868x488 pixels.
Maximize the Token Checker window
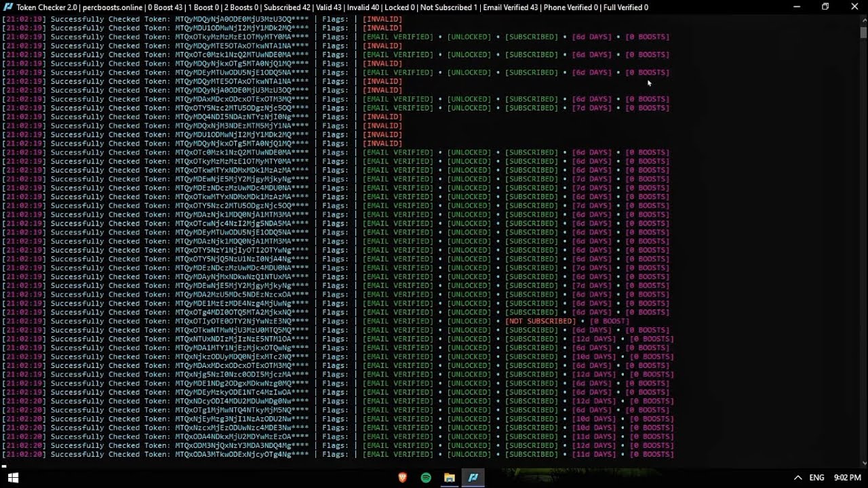(x=825, y=7)
